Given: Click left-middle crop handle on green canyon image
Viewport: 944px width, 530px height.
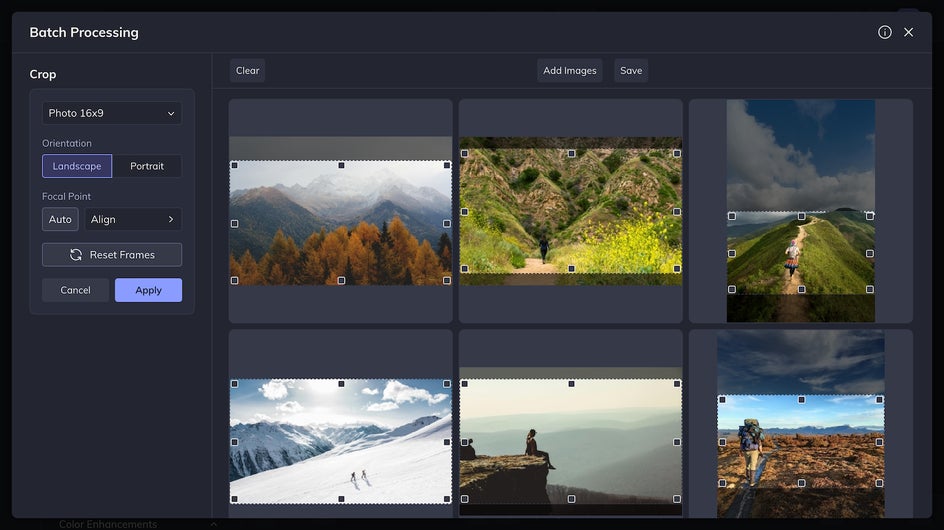Looking at the screenshot, I should [465, 212].
